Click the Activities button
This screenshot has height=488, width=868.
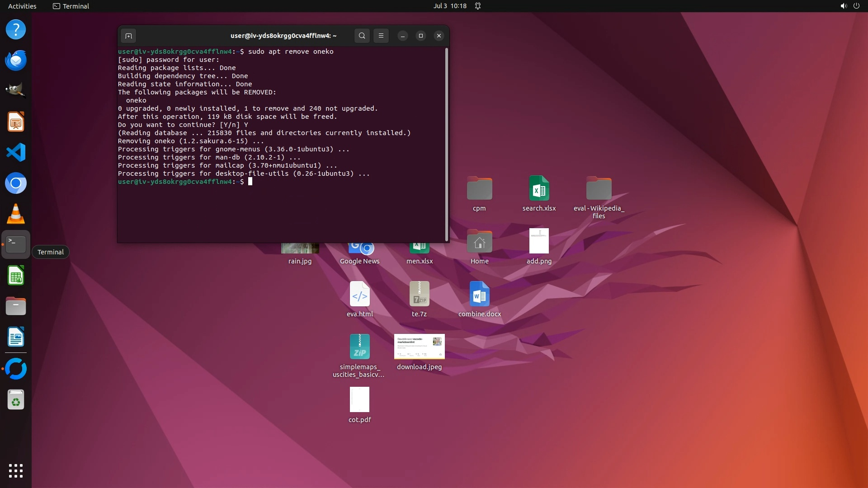pos(22,6)
